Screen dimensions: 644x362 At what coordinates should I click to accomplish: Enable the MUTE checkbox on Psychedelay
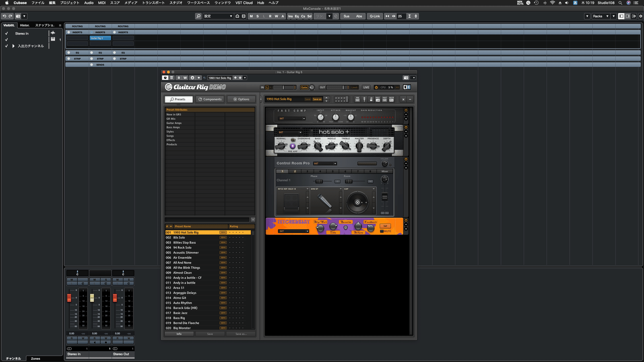(382, 231)
